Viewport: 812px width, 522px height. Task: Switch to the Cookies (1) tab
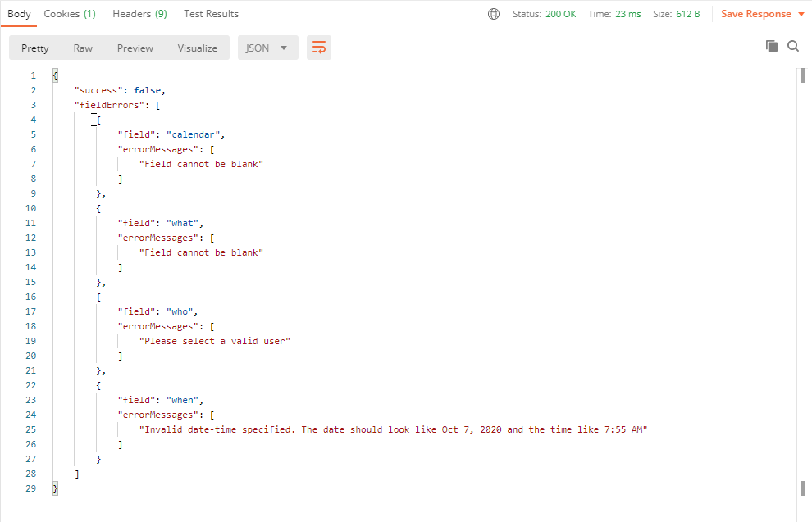(x=70, y=14)
